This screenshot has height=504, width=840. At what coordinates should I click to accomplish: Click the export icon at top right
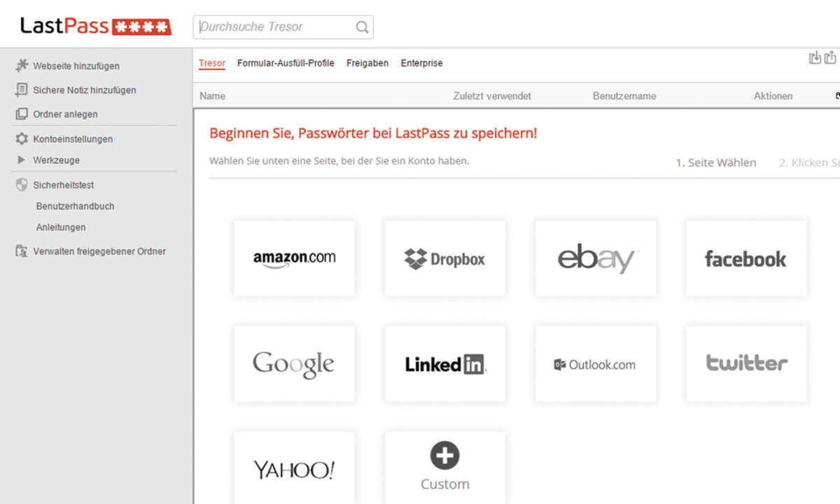tap(830, 58)
